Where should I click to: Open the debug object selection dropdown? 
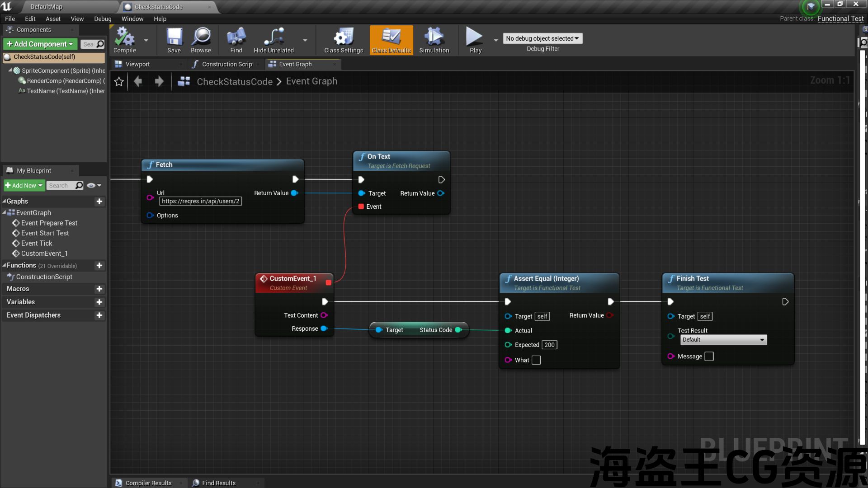pos(542,38)
